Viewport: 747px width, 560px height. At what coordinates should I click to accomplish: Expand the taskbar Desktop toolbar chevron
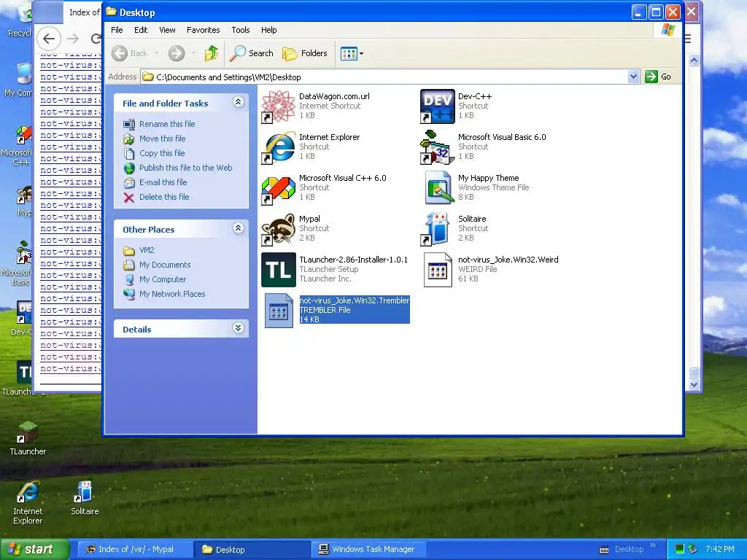pyautogui.click(x=652, y=545)
